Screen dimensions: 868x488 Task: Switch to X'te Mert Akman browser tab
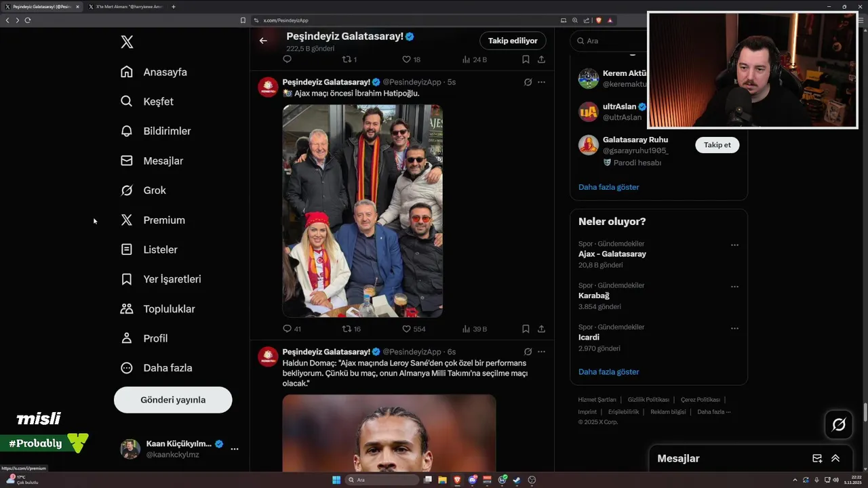tap(125, 7)
